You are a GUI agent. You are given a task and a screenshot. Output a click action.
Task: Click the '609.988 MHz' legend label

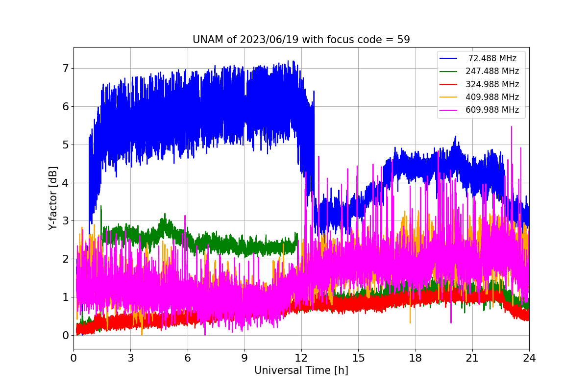(492, 110)
